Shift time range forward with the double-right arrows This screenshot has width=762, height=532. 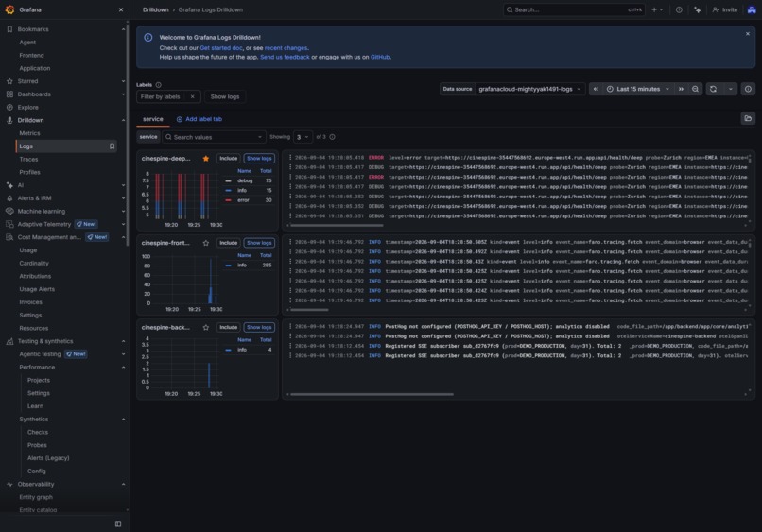pyautogui.click(x=681, y=89)
